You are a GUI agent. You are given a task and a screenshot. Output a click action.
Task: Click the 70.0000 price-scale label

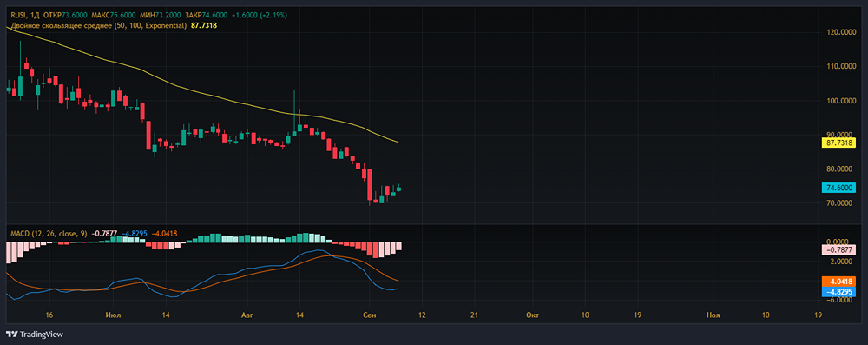click(840, 203)
